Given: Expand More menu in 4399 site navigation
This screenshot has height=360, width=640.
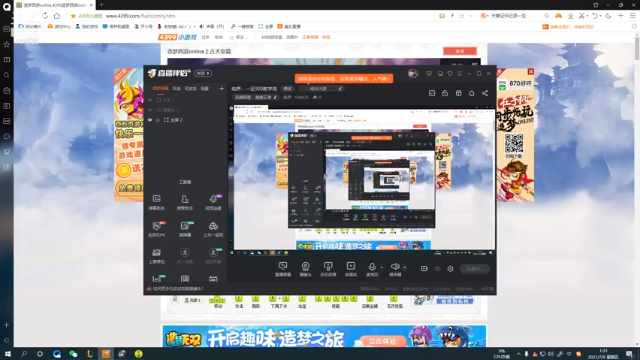Looking at the screenshot, I should click(x=239, y=37).
